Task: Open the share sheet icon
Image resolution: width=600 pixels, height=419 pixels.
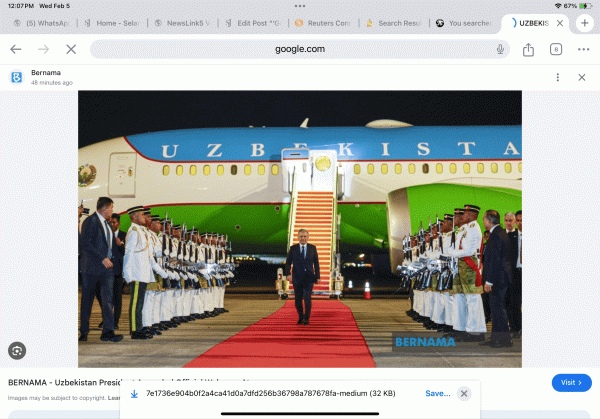Action: pos(528,49)
